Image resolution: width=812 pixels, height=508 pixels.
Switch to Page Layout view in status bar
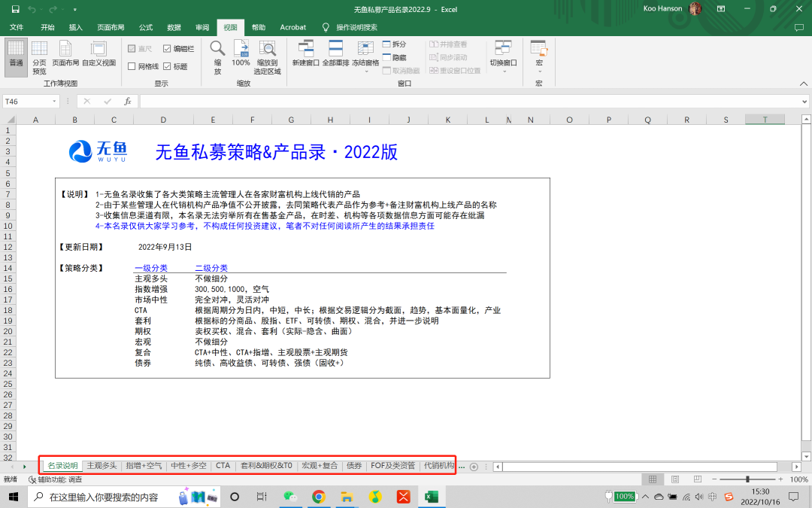coord(674,479)
